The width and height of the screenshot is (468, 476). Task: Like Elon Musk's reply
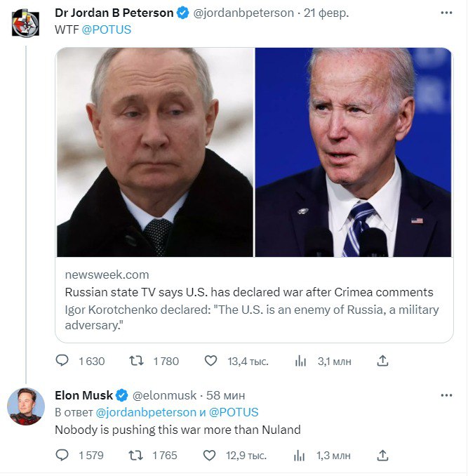209,455
